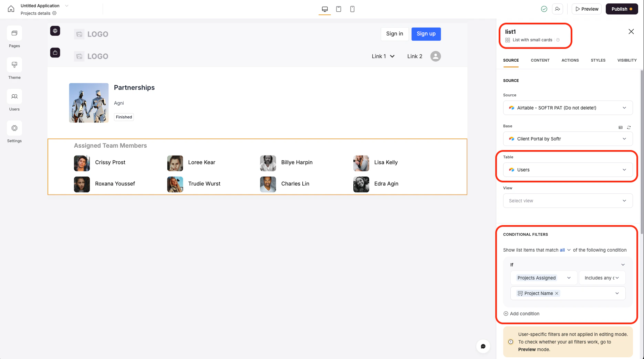The height and width of the screenshot is (359, 644).
Task: Switch to tablet preview device
Action: (x=339, y=9)
